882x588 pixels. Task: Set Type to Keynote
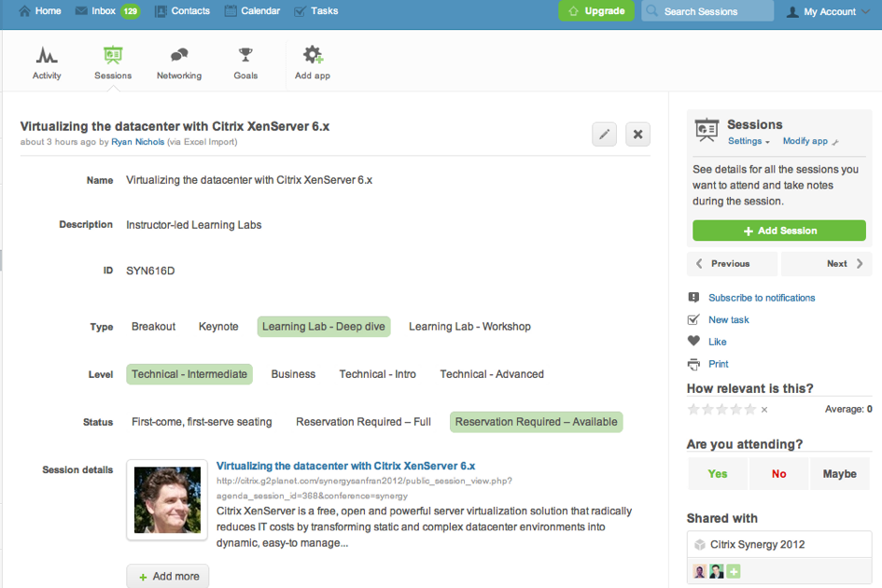tap(218, 327)
